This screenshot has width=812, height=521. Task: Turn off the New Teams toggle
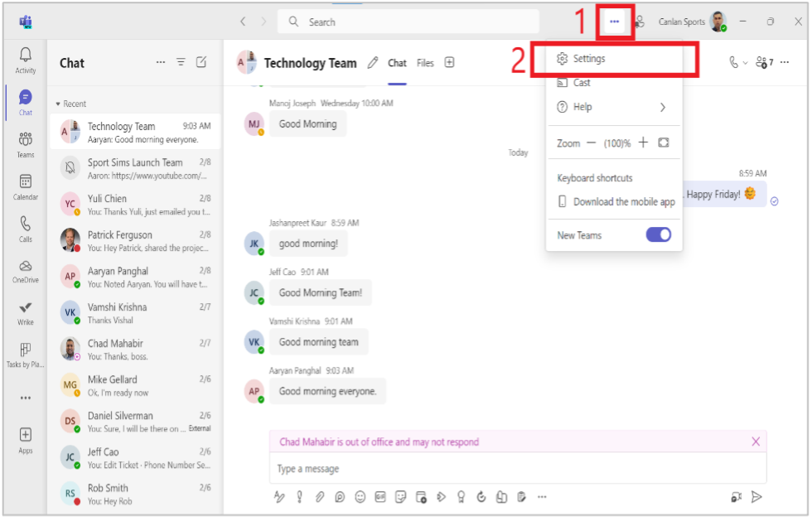(658, 235)
